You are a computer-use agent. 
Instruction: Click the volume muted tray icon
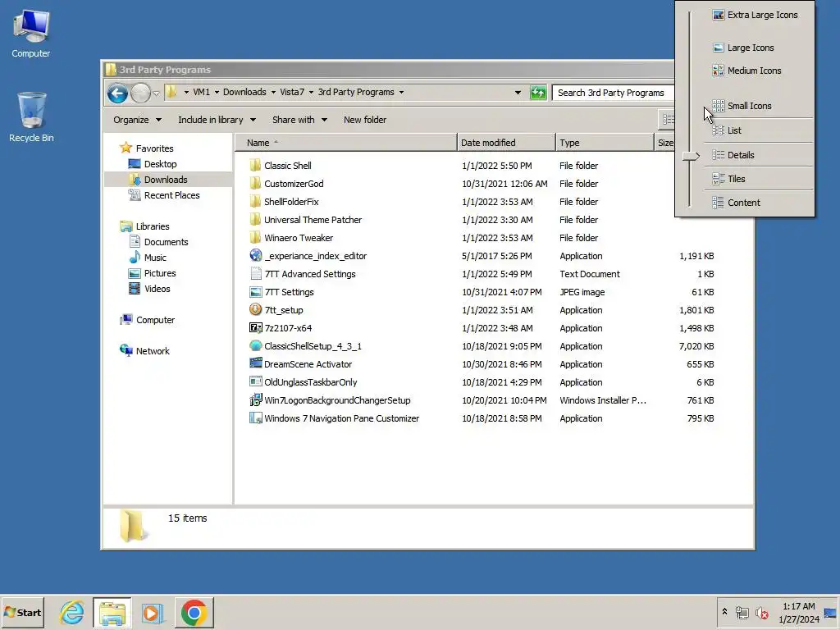click(x=761, y=612)
